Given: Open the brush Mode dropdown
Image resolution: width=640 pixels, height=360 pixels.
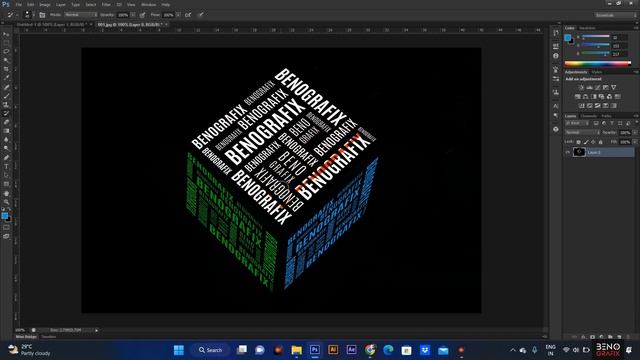Looking at the screenshot, I should (81, 15).
